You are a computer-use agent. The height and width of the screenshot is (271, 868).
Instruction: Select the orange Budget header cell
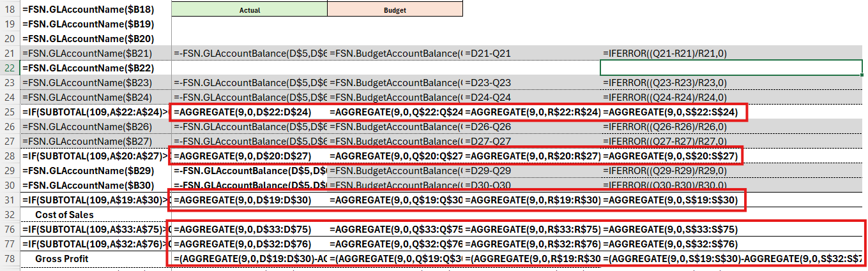click(x=395, y=11)
